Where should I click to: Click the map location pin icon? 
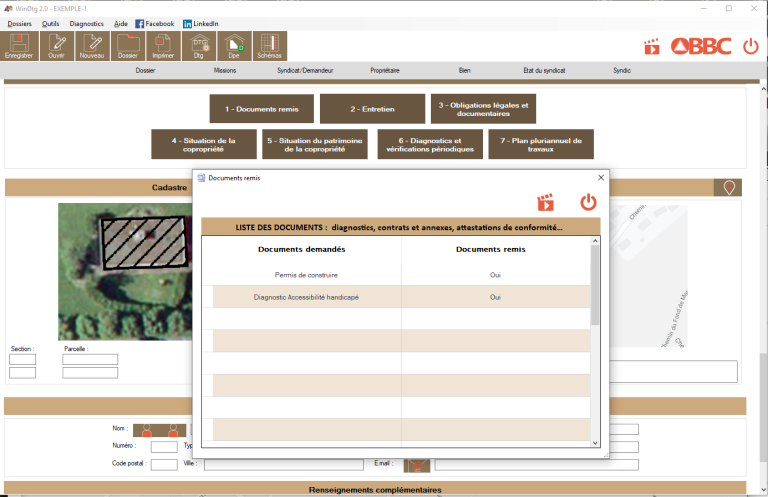[729, 188]
